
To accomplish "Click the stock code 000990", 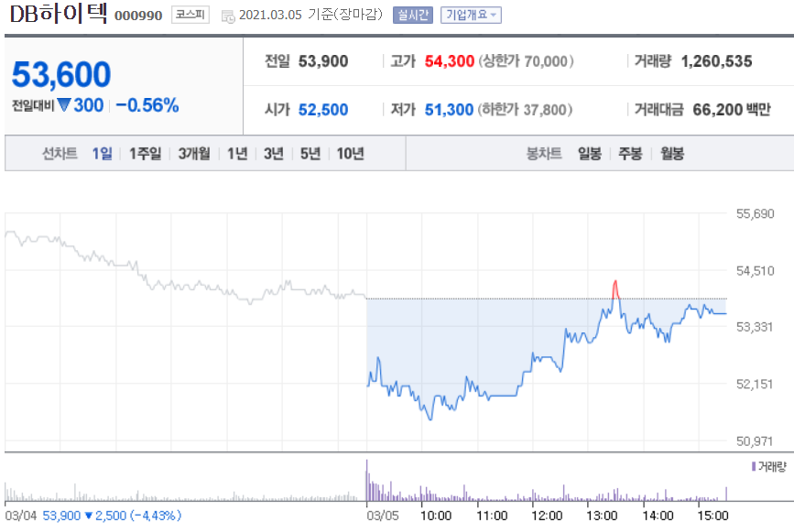I will point(138,16).
